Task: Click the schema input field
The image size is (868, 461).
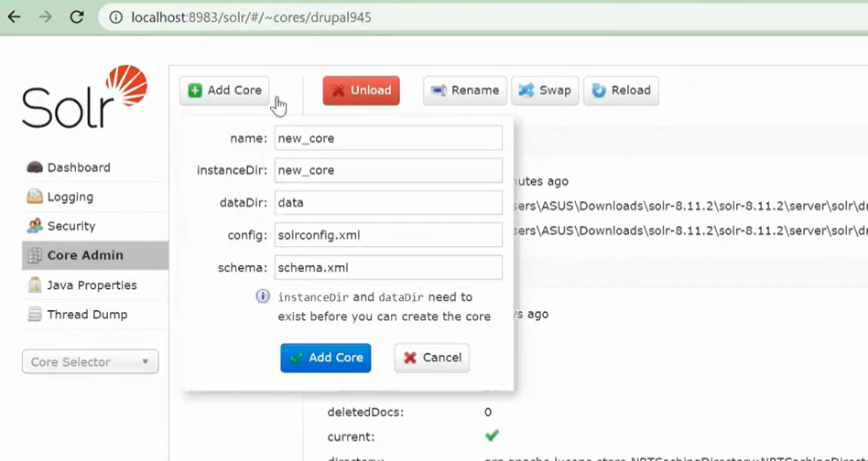Action: pos(388,267)
